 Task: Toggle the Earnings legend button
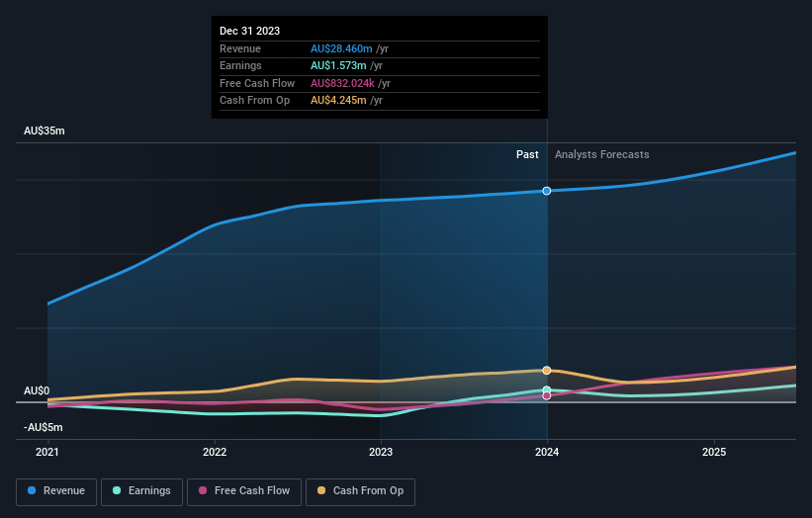pos(141,491)
